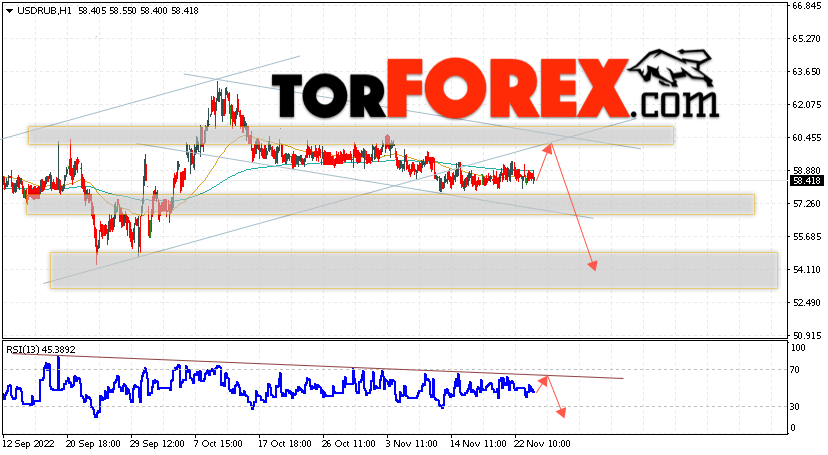Click the 58.880 price axis value
The image size is (828, 455).
(x=806, y=170)
